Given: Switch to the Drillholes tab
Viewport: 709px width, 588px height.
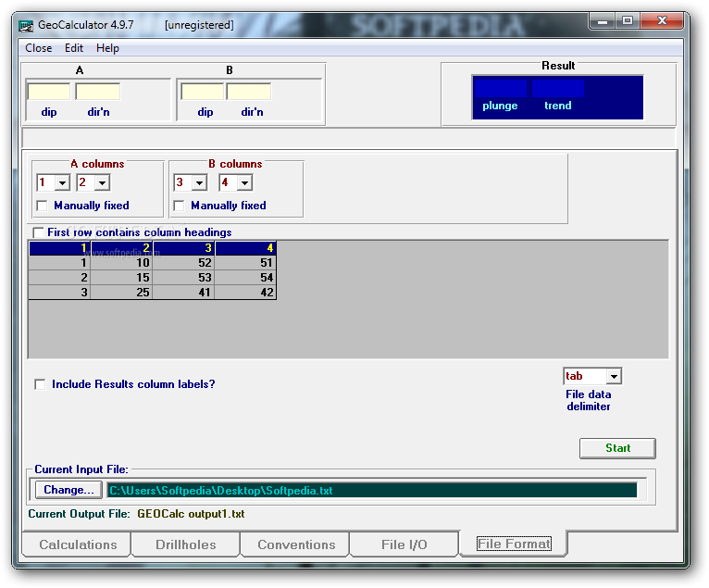Looking at the screenshot, I should click(186, 544).
